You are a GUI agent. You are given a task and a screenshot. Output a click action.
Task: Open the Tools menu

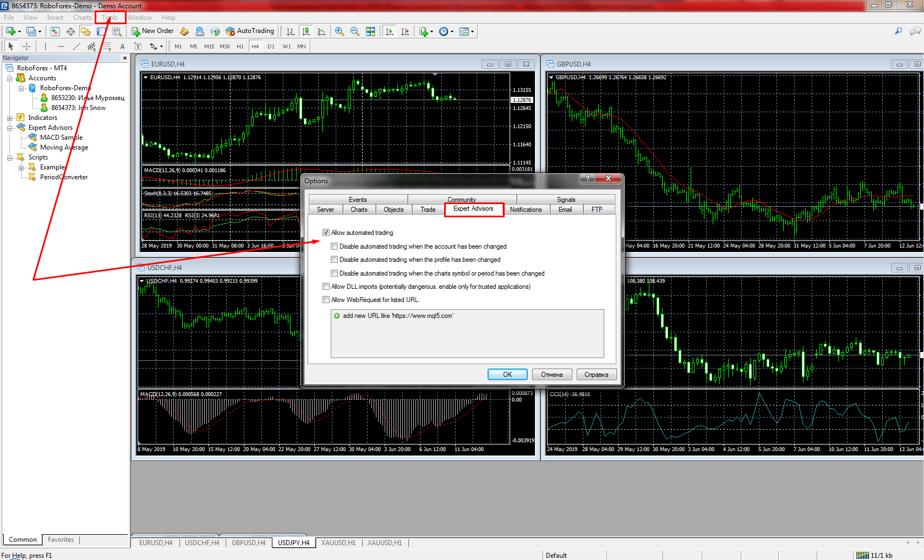(x=110, y=18)
